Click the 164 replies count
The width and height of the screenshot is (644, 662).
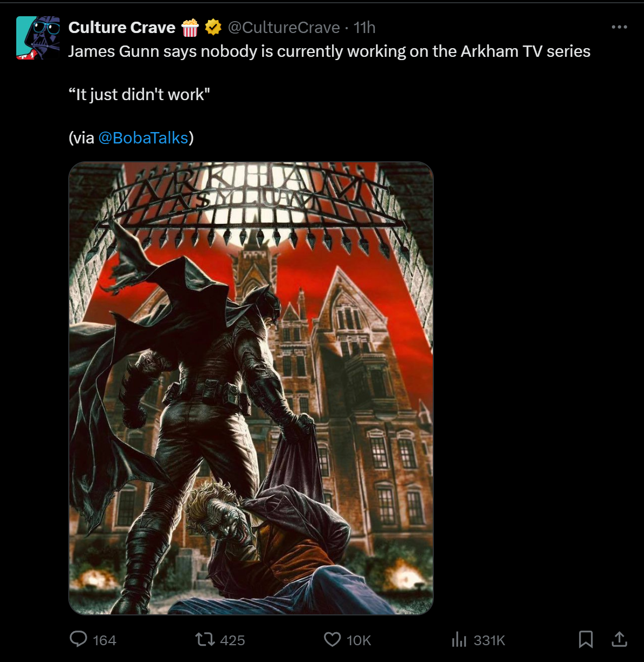coord(105,640)
